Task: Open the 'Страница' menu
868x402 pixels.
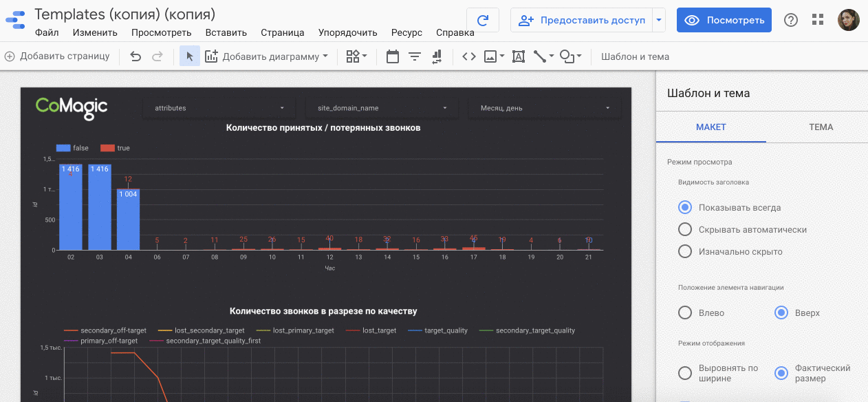Action: coord(283,32)
